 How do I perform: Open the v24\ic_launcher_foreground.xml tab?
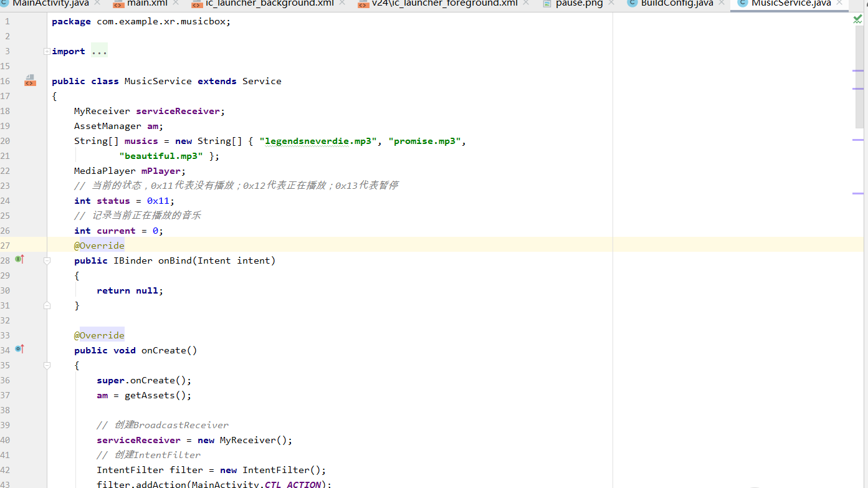[444, 3]
